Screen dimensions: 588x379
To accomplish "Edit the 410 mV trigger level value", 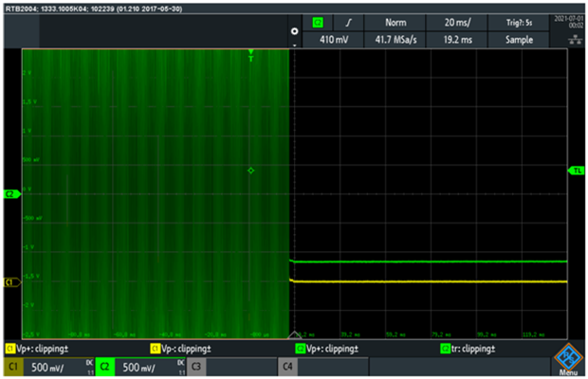I will (334, 40).
